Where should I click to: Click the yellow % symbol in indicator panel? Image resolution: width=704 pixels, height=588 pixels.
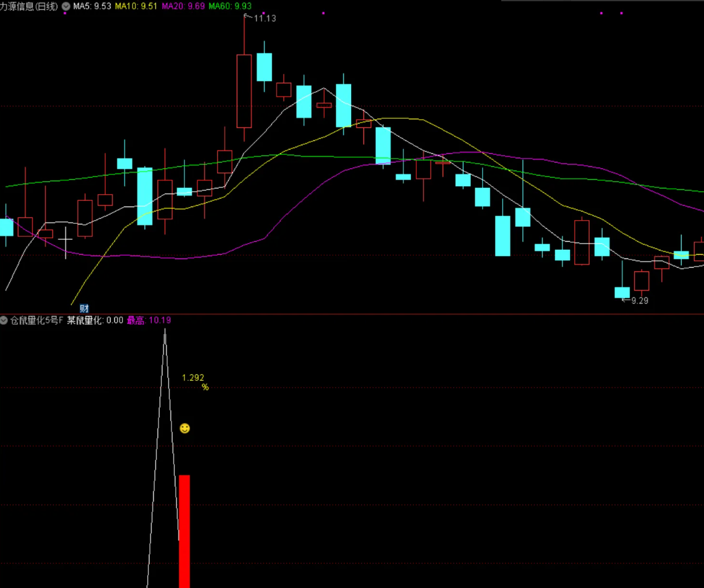coord(205,388)
